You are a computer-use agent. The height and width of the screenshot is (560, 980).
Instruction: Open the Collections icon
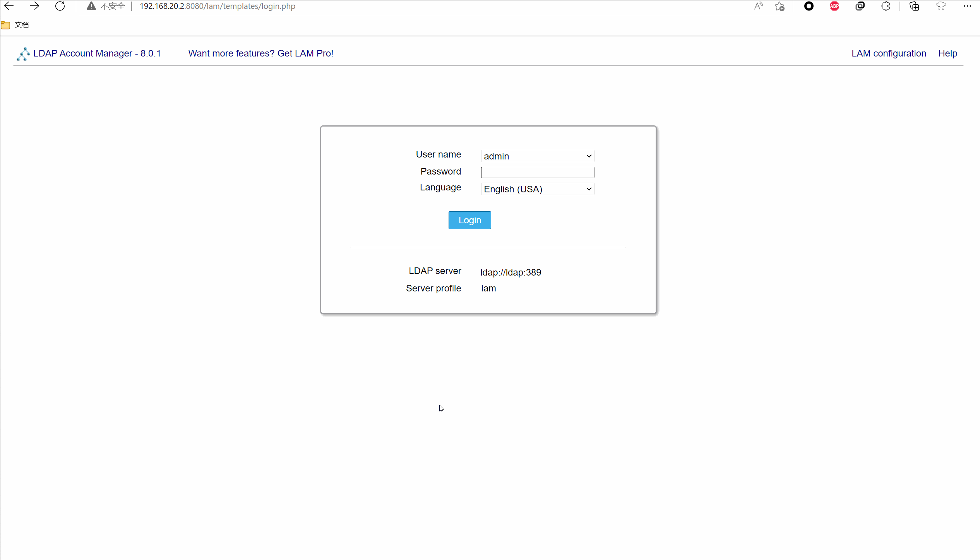[914, 6]
